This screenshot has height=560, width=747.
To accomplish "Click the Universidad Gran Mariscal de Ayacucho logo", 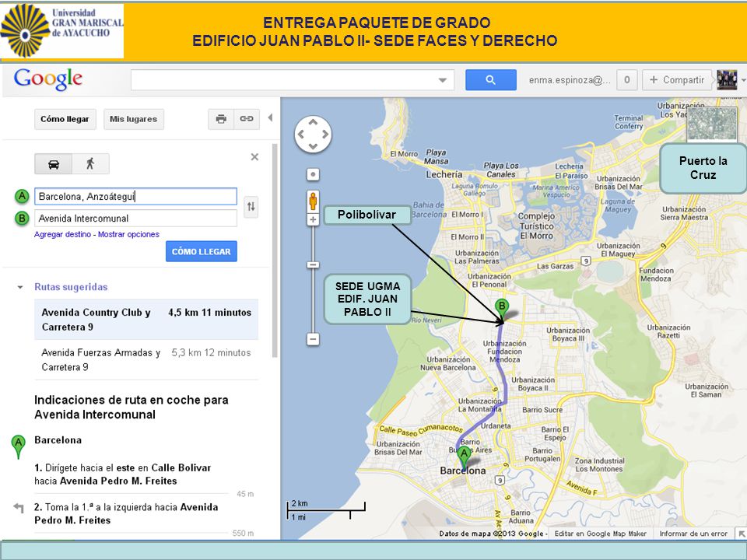I will 62,30.
